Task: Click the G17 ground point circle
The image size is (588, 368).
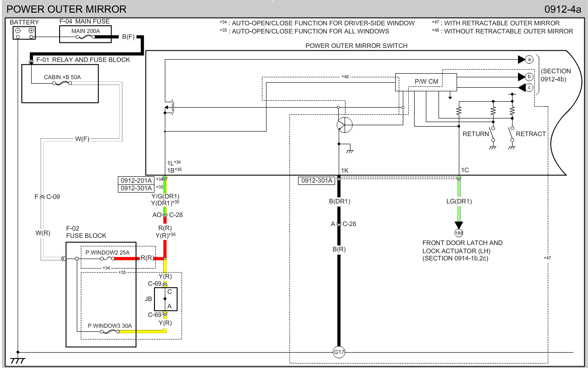Action: coord(339,352)
